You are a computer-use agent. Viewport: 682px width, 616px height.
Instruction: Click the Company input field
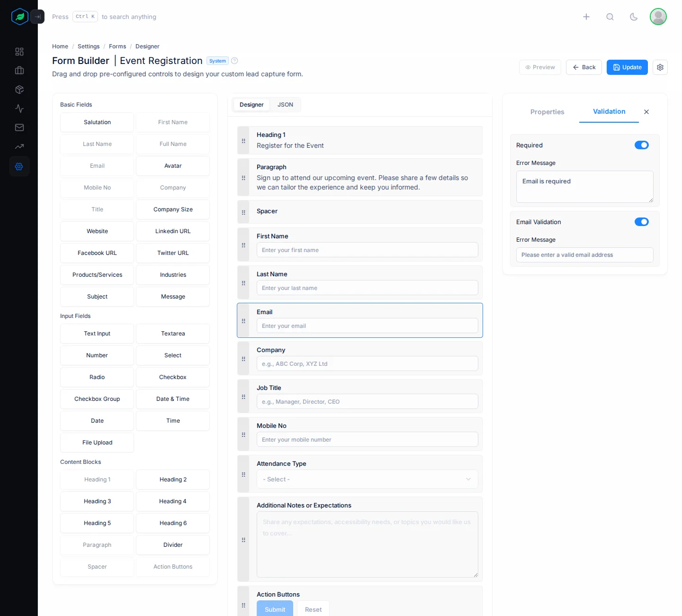coord(368,363)
